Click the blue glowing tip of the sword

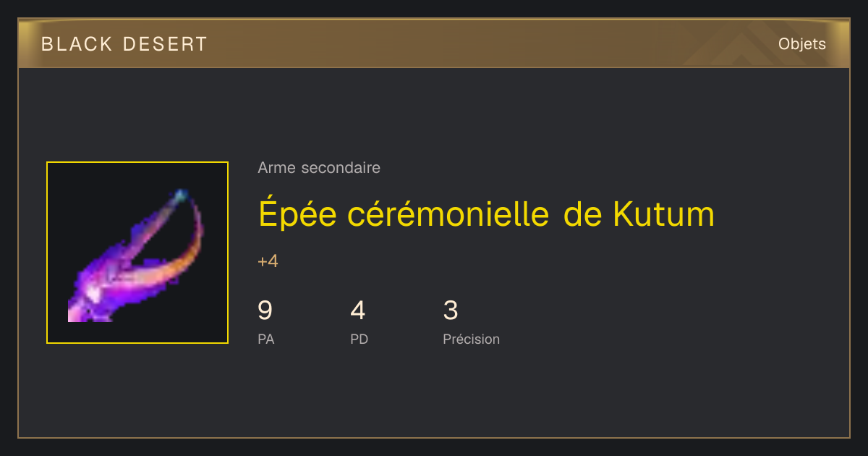[x=181, y=195]
